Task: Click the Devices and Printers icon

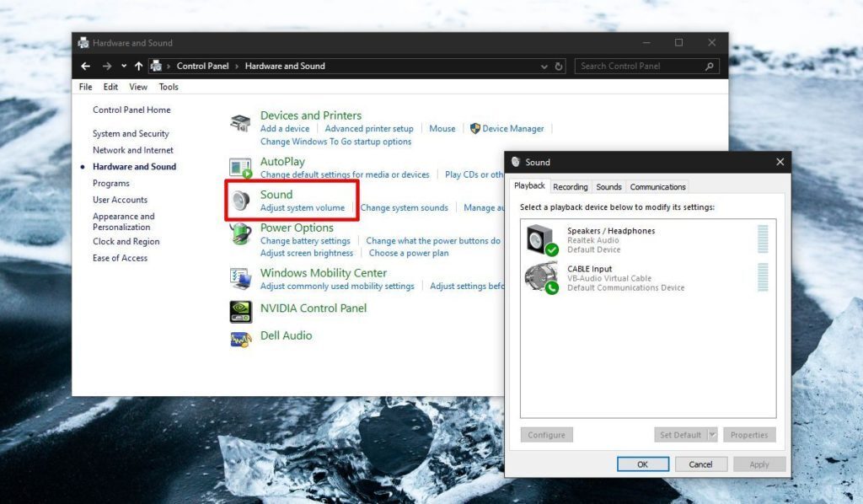Action: tap(239, 121)
